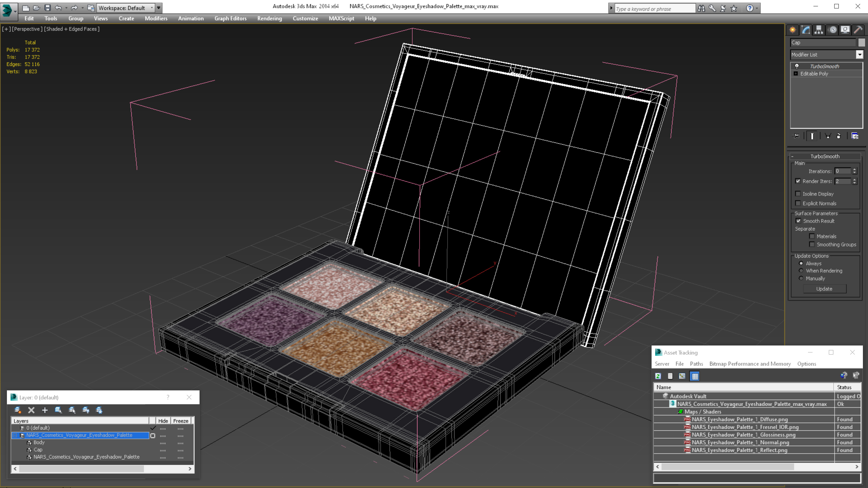
Task: Open the Create command panel tab
Action: click(793, 30)
